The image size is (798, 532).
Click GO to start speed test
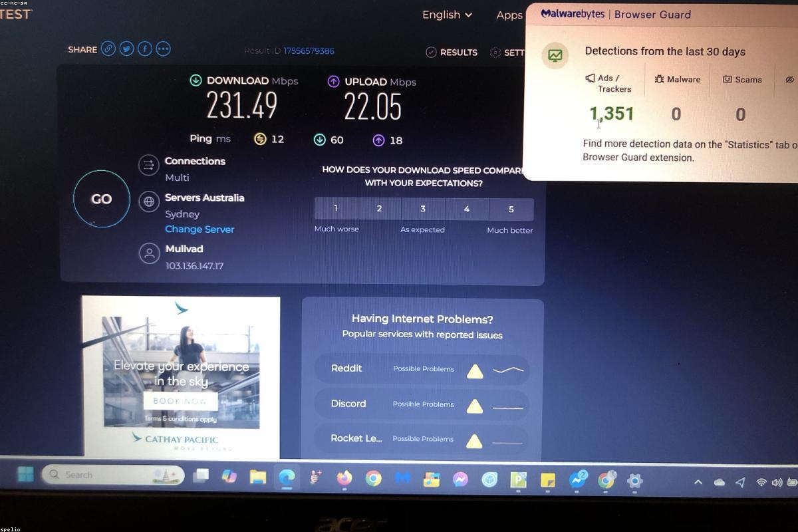coord(101,199)
